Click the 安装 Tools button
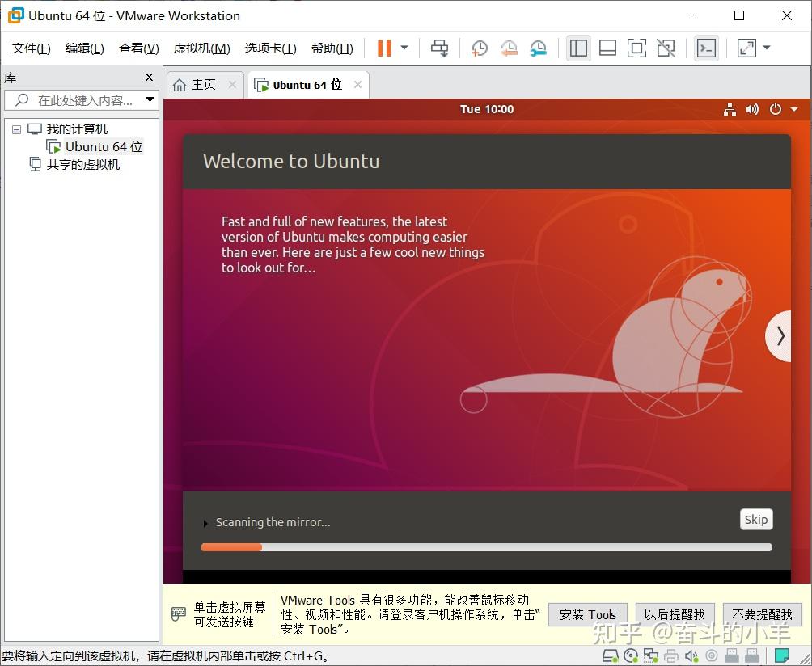 pos(588,614)
